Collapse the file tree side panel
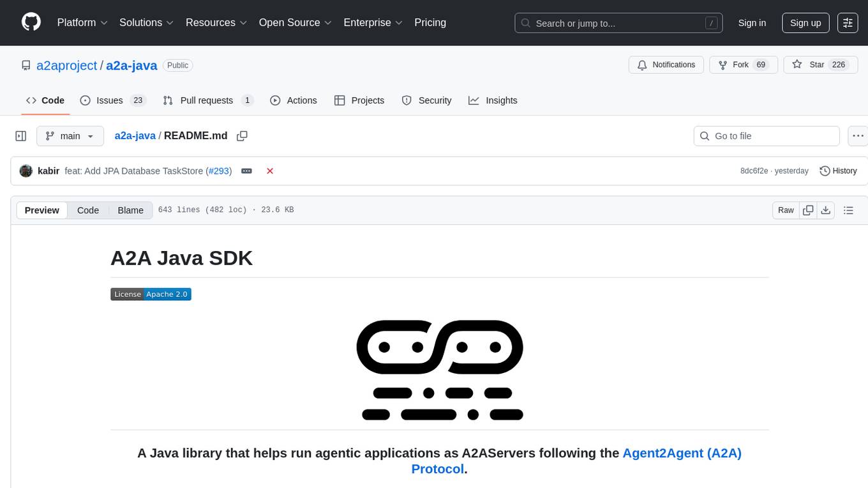Screen dimensions: 868x488 coord(21,136)
